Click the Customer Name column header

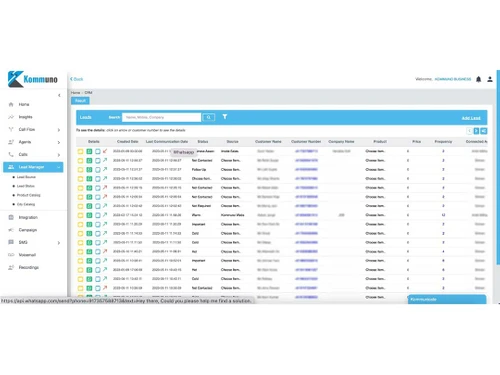click(268, 142)
